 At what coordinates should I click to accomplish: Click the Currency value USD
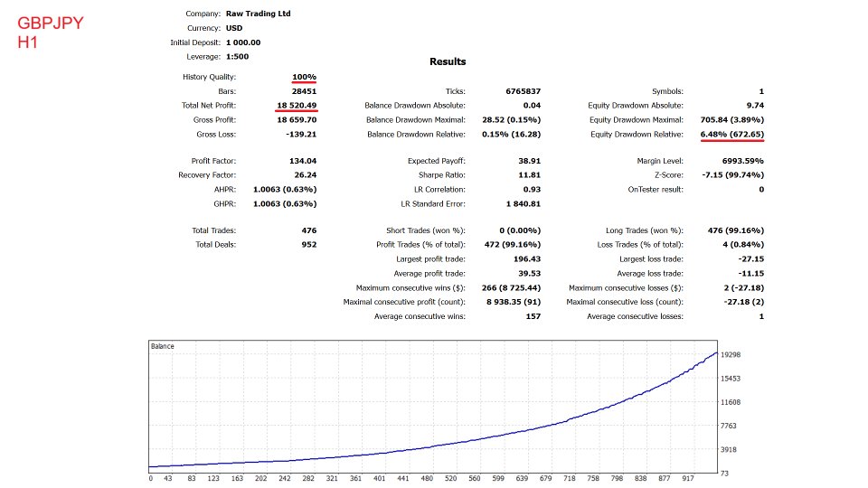pos(234,28)
